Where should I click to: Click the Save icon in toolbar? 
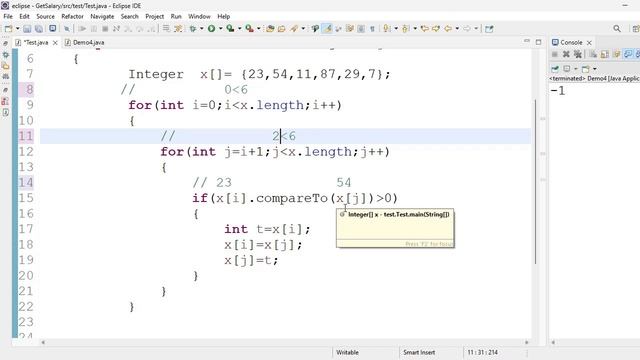(27, 29)
